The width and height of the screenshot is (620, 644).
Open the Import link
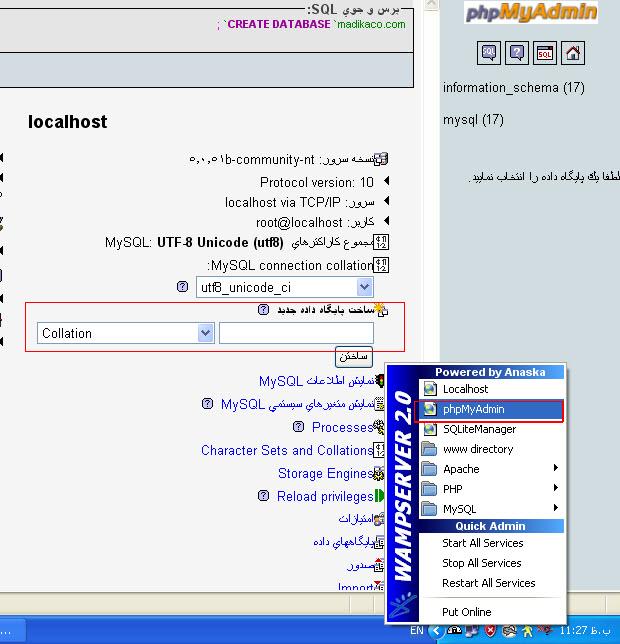tap(355, 586)
